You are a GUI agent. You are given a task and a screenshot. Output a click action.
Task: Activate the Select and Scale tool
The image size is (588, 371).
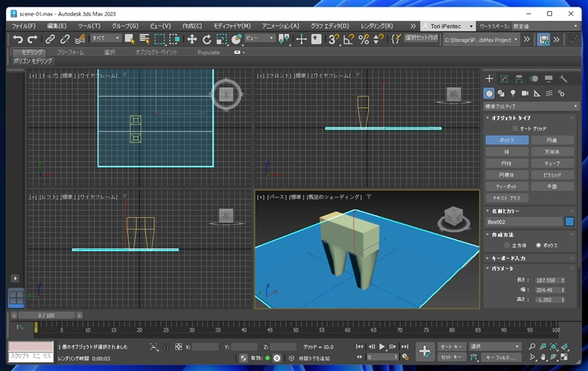[x=222, y=39]
